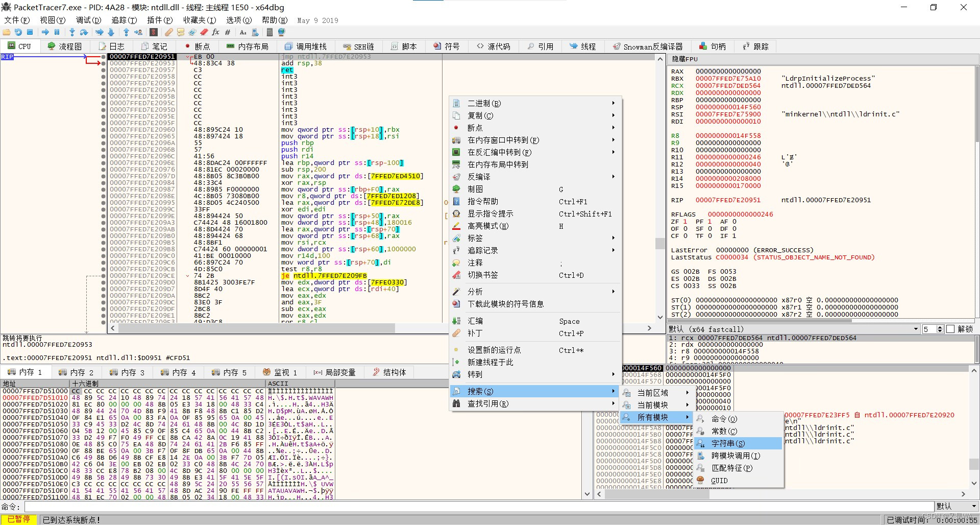Select argument row 1: rcx
This screenshot has width=980, height=525.
[x=820, y=338]
